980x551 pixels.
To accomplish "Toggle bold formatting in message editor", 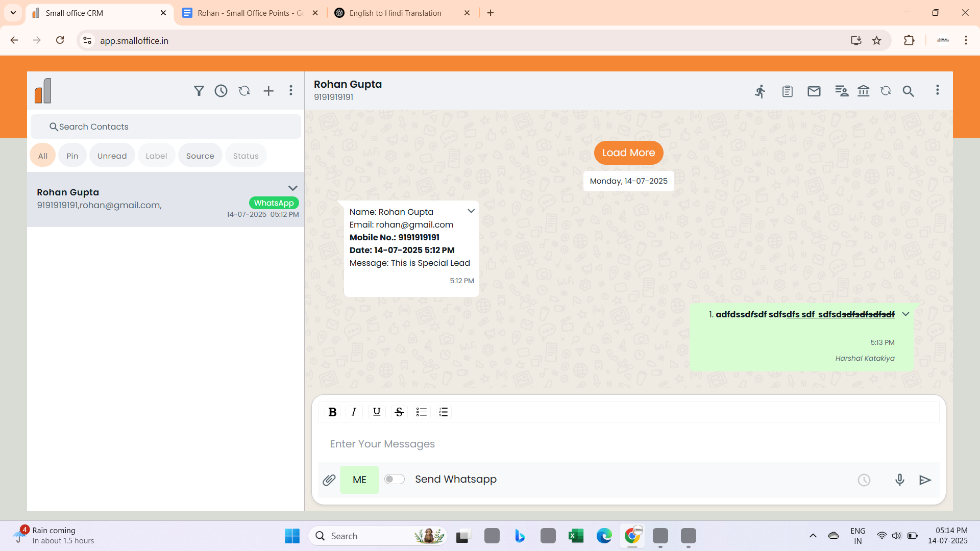I will [x=332, y=412].
